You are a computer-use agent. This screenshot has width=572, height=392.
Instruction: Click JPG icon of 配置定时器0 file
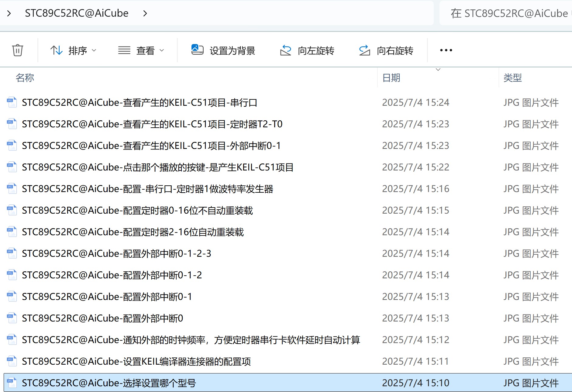[x=12, y=210]
